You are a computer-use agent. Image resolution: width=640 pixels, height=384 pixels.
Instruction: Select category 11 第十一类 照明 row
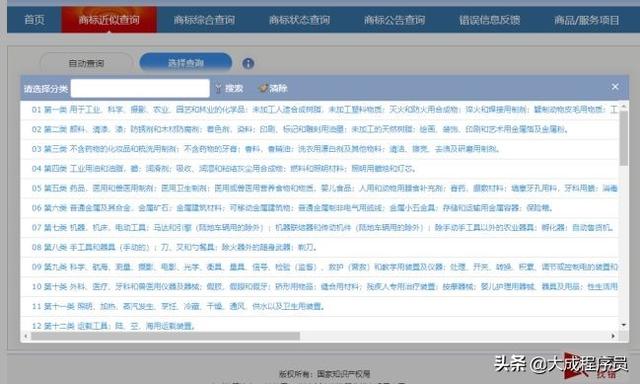[x=319, y=306]
